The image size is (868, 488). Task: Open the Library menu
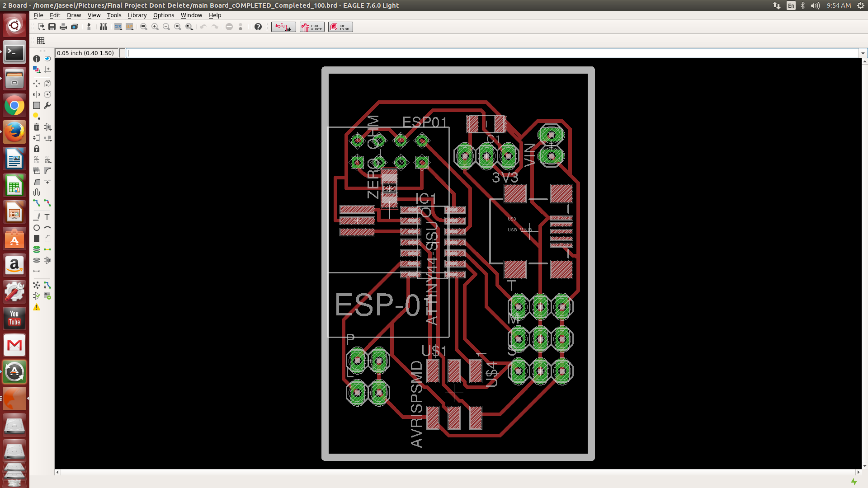pyautogui.click(x=137, y=15)
